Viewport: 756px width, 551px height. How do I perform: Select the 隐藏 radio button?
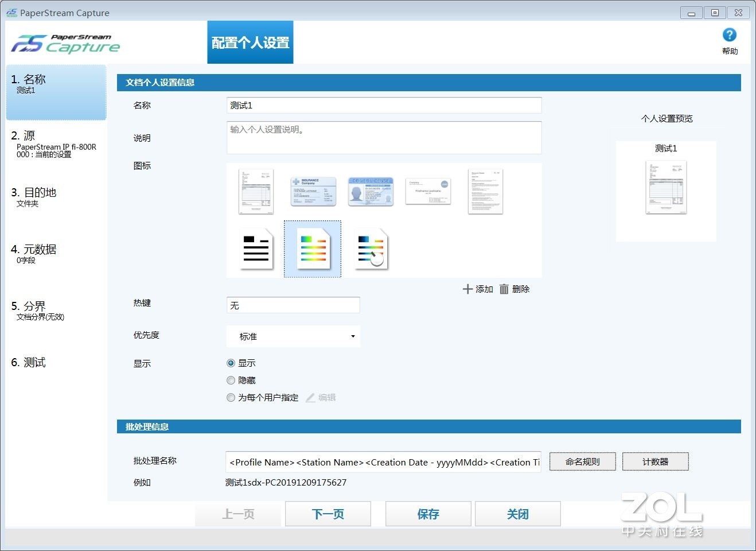coord(231,381)
